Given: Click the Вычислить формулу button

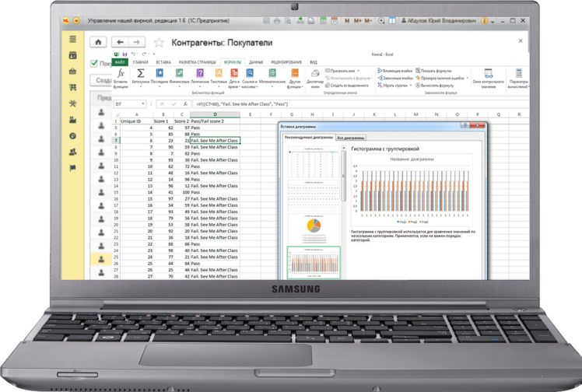Looking at the screenshot, I should tap(434, 86).
